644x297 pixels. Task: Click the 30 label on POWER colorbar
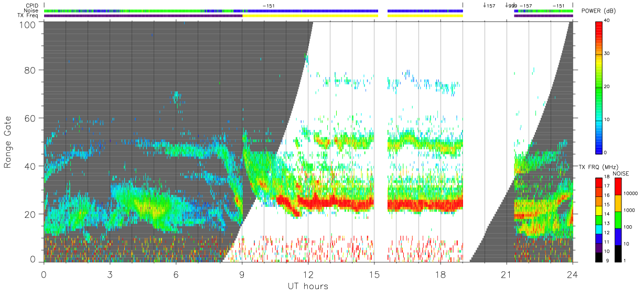tap(608, 53)
